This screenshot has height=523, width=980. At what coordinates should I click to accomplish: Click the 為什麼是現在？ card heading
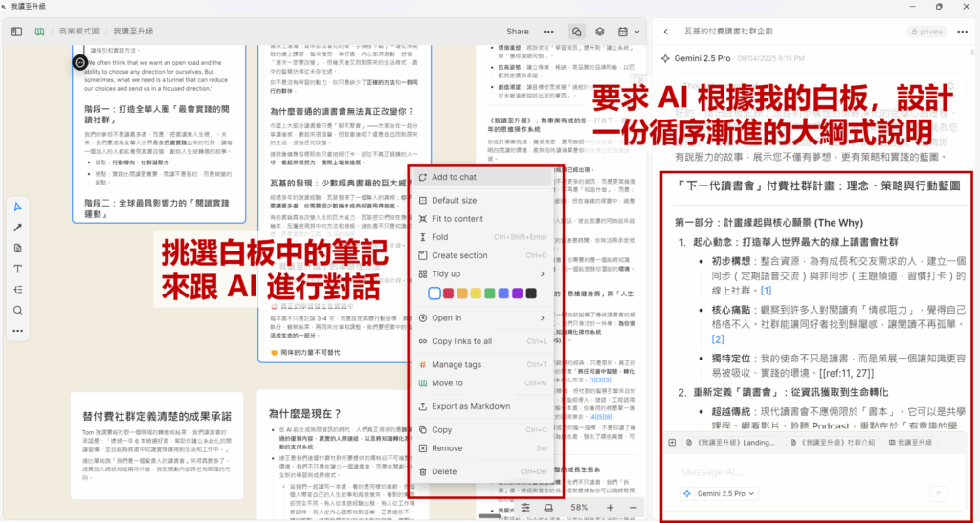305,413
